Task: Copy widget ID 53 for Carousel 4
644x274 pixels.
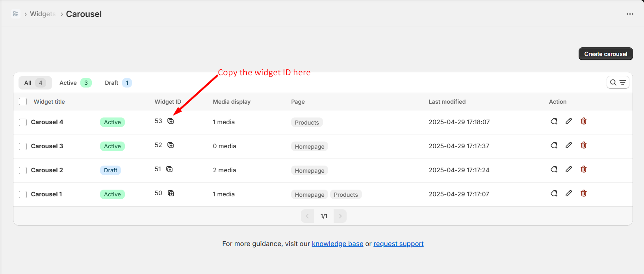Action: (171, 121)
